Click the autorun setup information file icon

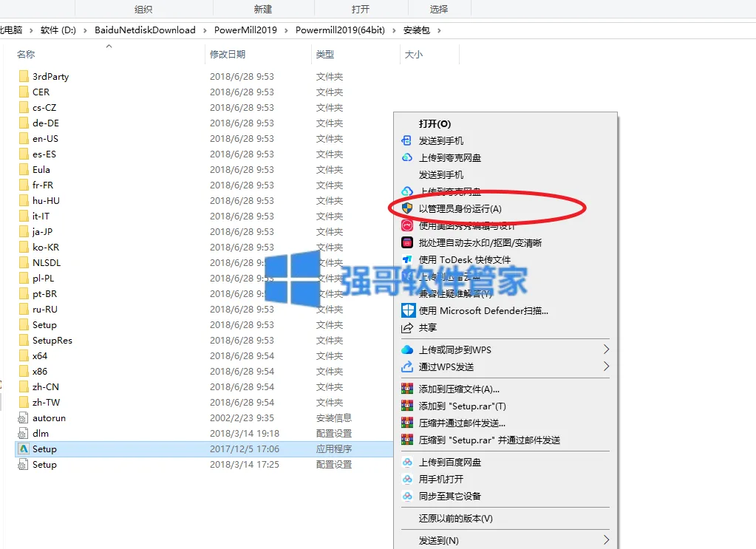point(23,418)
